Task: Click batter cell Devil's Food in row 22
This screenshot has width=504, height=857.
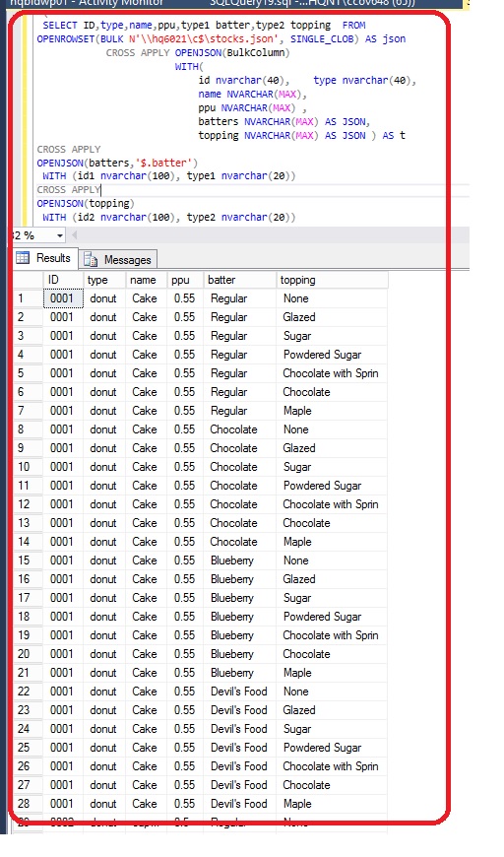Action: 240,691
